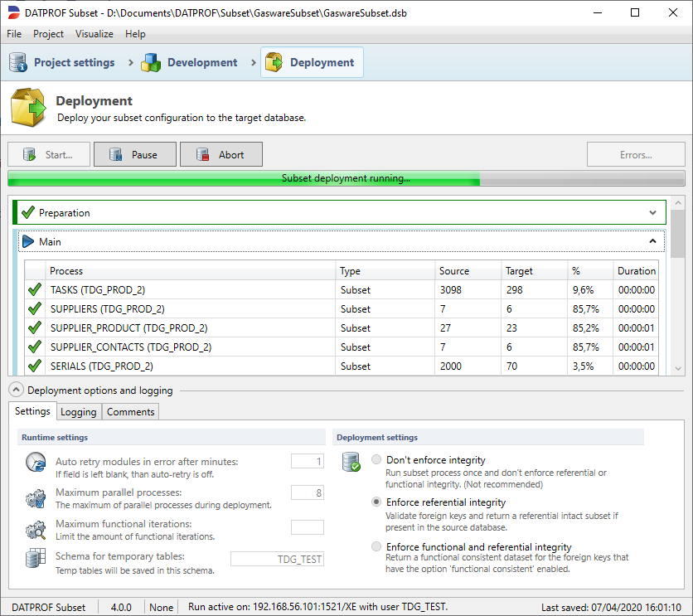This screenshot has width=693, height=616.
Task: Collapse Deployment options and logging panel
Action: pos(15,390)
